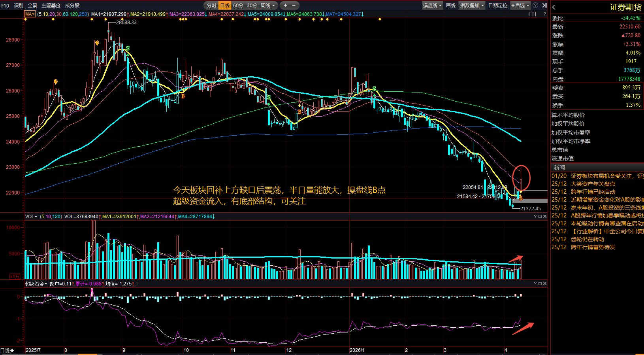644x355 pixels.
Task: Maximize the 超级资金 indicator panel
Action: click(540, 283)
